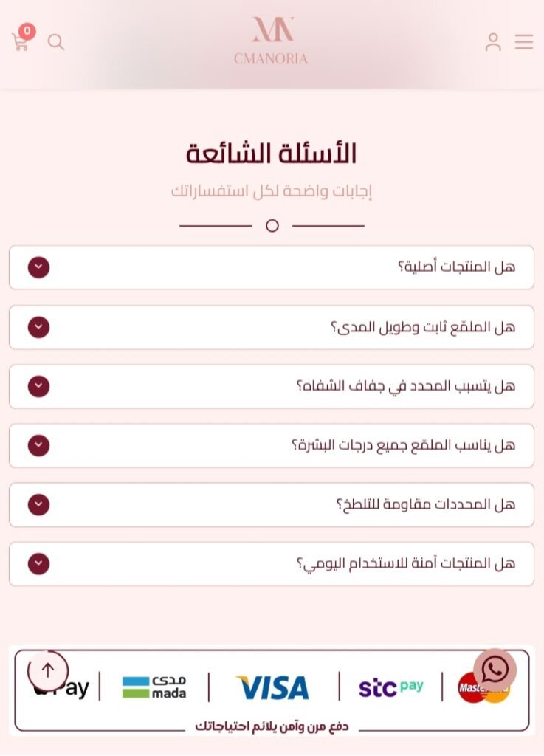The width and height of the screenshot is (544, 756).
Task: Click the CMANORIA logo
Action: click(271, 41)
